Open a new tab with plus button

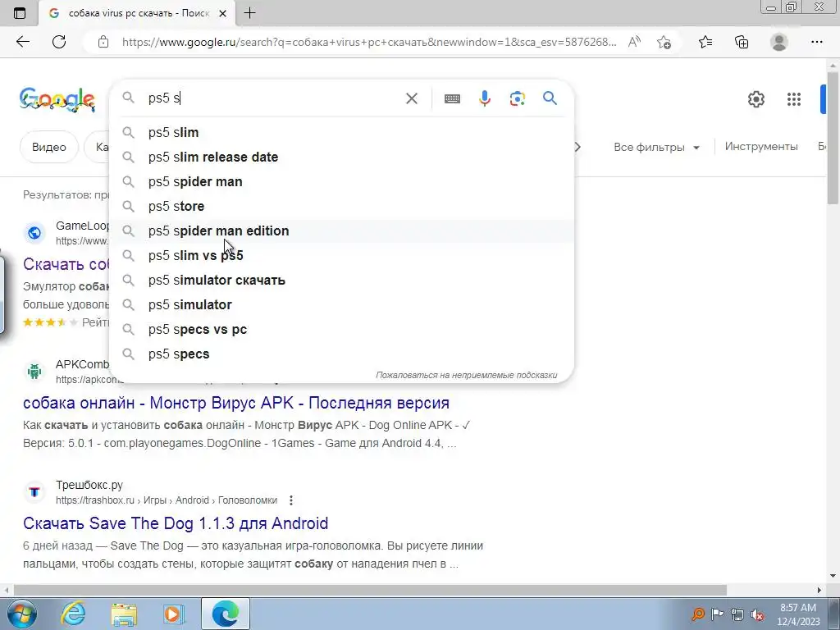[x=249, y=13]
